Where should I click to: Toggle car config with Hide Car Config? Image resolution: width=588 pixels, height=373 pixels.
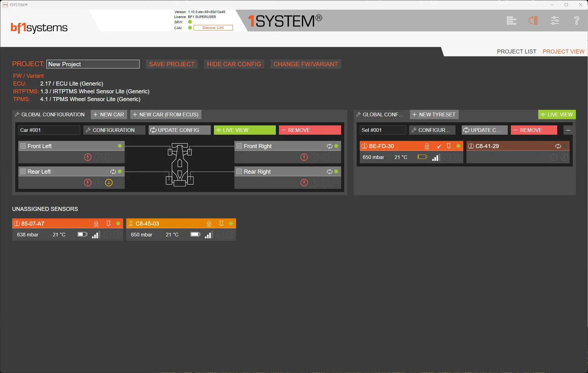[234, 64]
